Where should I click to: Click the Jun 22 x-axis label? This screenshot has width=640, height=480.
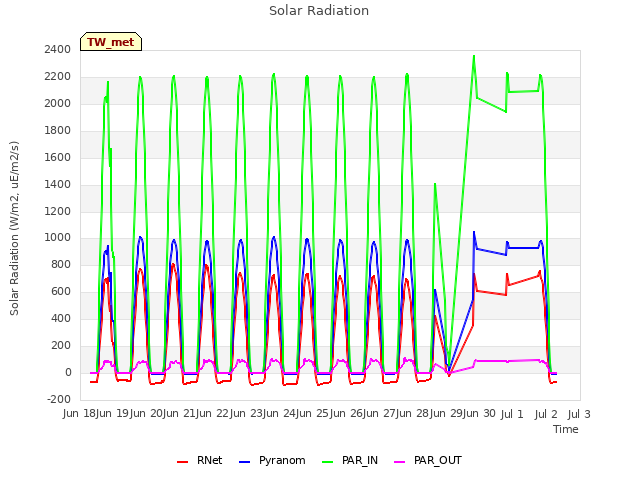213,413
